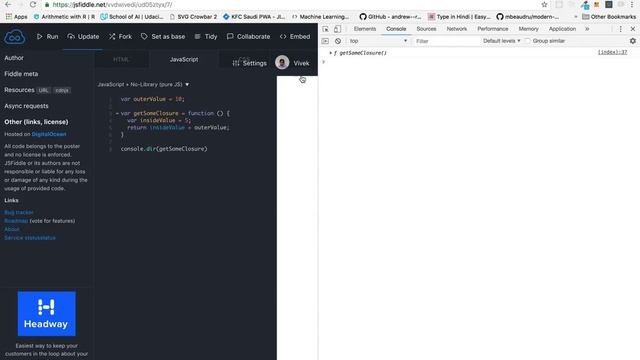Open the DevTools Elements tab
Screen dimensions: 640x360
point(365,29)
